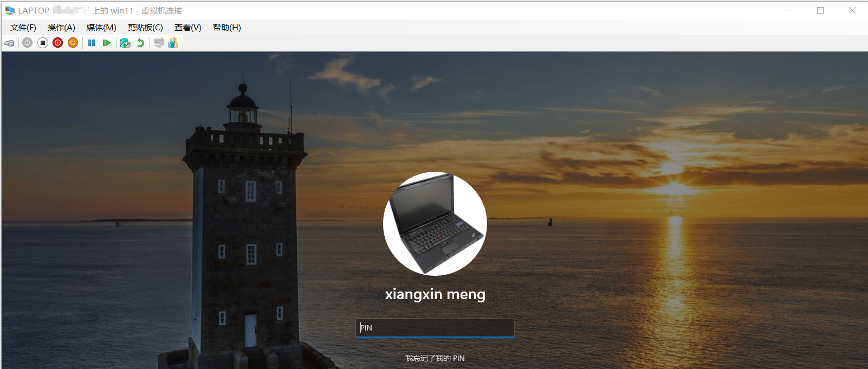Click the grey Start power icon
Image resolution: width=868 pixels, height=369 pixels.
click(x=28, y=43)
